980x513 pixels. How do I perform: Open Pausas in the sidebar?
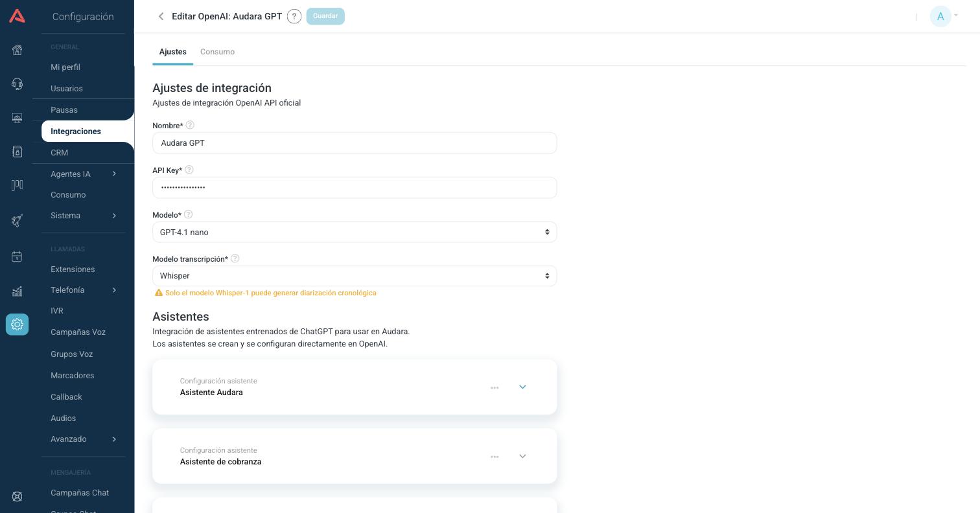pyautogui.click(x=64, y=110)
